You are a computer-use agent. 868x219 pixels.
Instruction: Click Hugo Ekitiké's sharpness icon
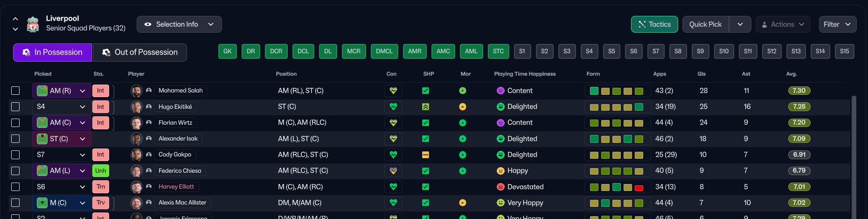[425, 107]
